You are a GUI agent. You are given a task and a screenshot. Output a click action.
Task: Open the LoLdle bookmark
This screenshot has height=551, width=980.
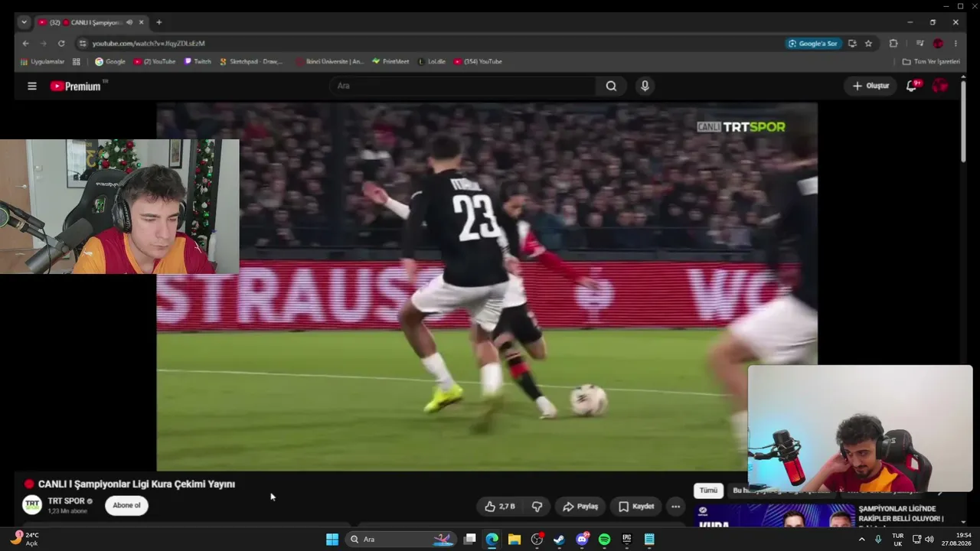[x=432, y=61]
